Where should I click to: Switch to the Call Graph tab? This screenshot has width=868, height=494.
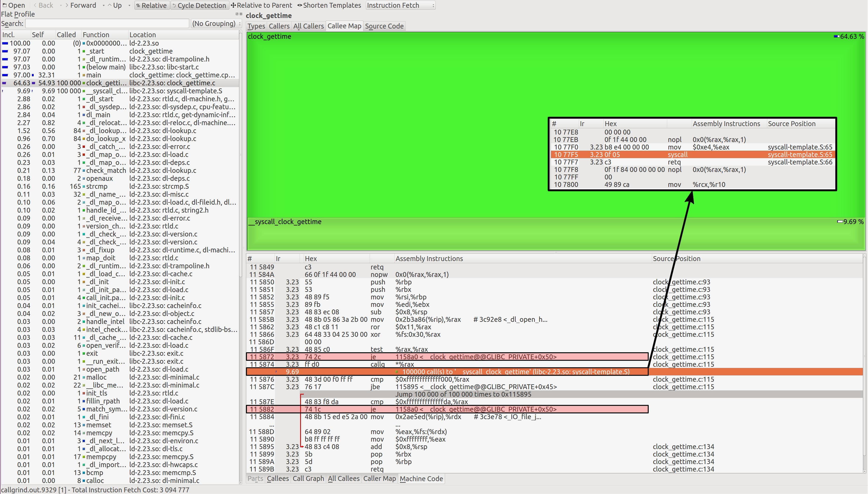coord(308,478)
